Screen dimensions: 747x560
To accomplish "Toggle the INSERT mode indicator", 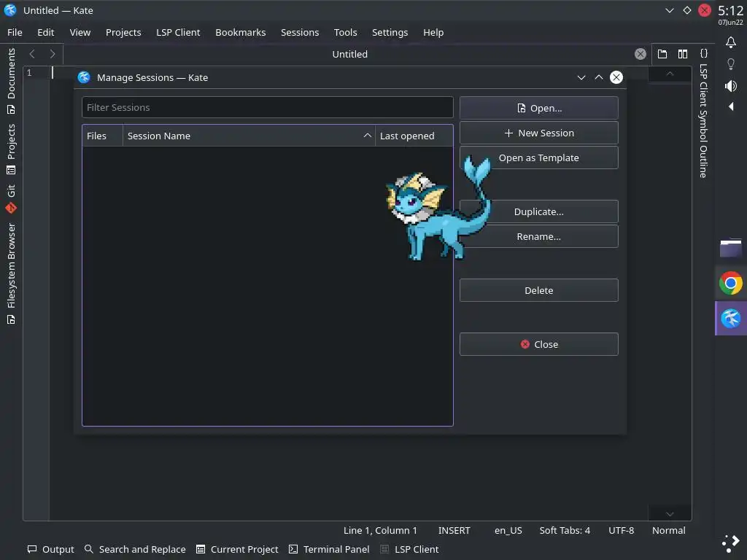I will pos(454,531).
